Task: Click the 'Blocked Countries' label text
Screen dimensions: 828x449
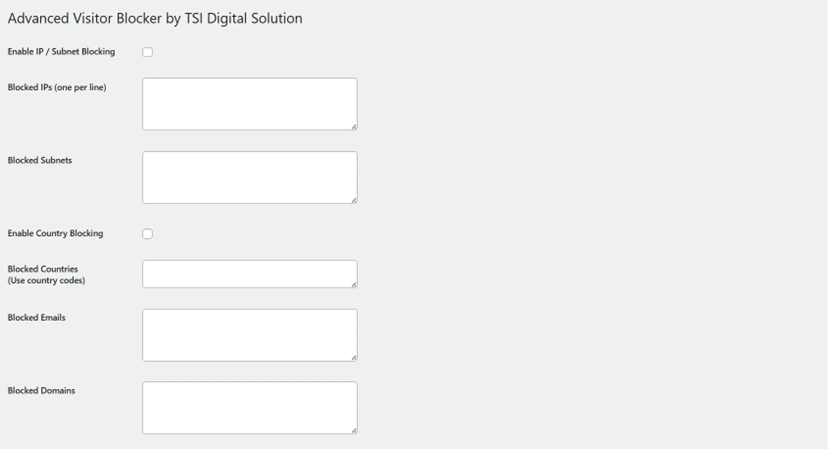Action: pyautogui.click(x=43, y=269)
